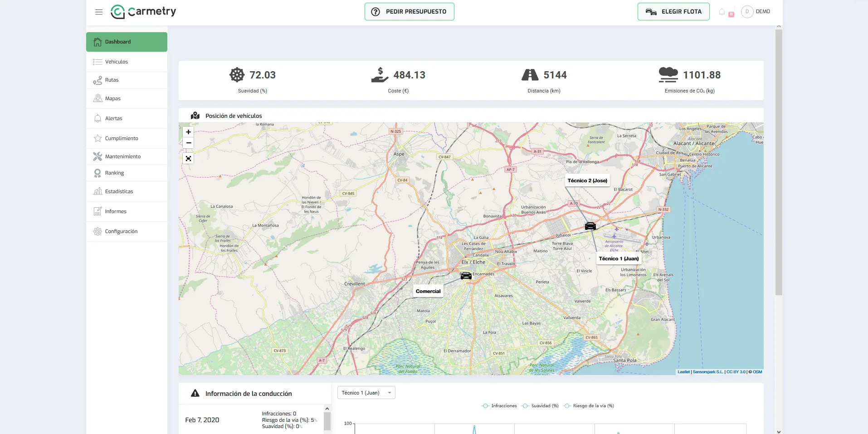Toggle Suavidad (%) series in chart legend

540,406
